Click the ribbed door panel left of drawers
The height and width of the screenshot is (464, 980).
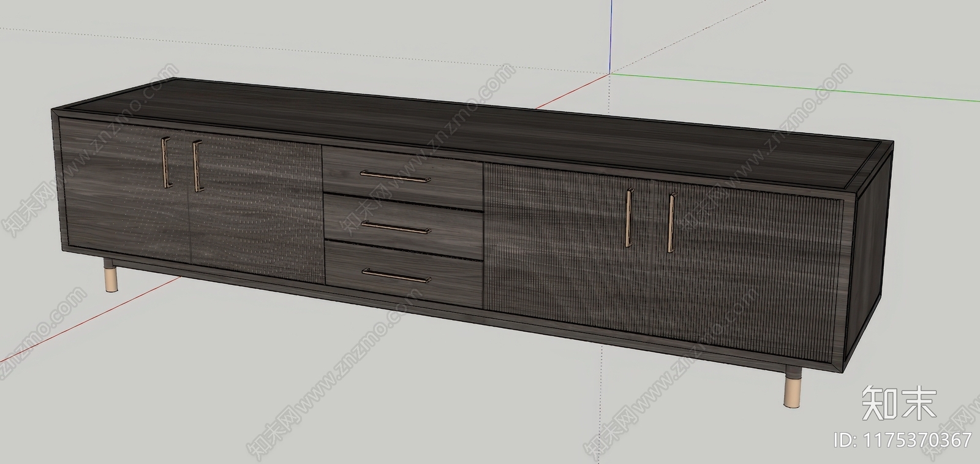257,209
